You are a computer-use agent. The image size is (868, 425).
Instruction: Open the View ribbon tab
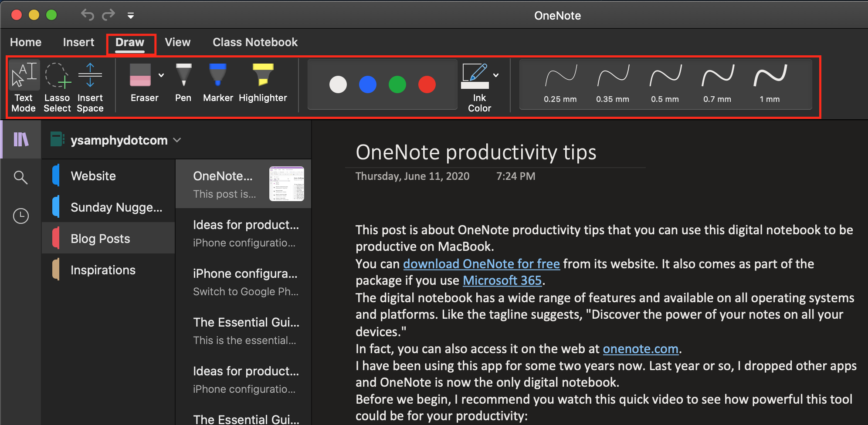point(178,42)
